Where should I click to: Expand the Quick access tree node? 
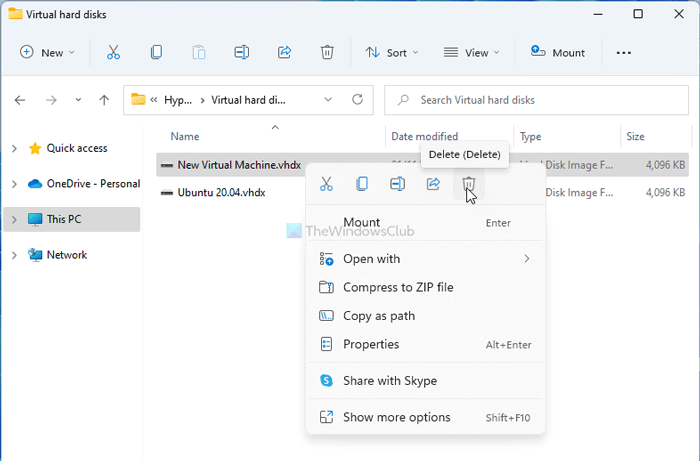[14, 148]
